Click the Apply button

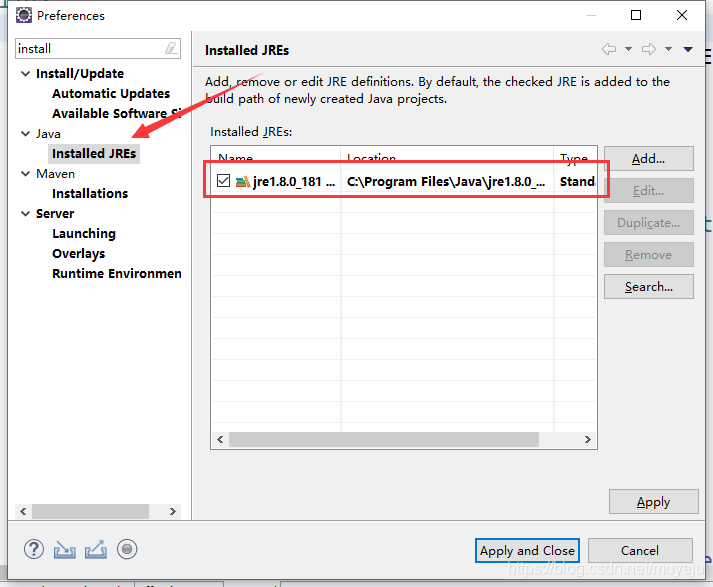coord(653,502)
